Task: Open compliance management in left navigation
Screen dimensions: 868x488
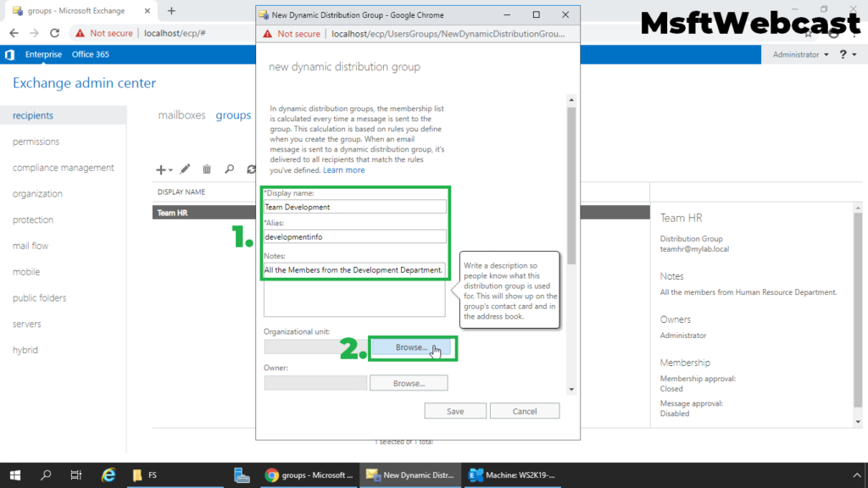Action: 63,168
